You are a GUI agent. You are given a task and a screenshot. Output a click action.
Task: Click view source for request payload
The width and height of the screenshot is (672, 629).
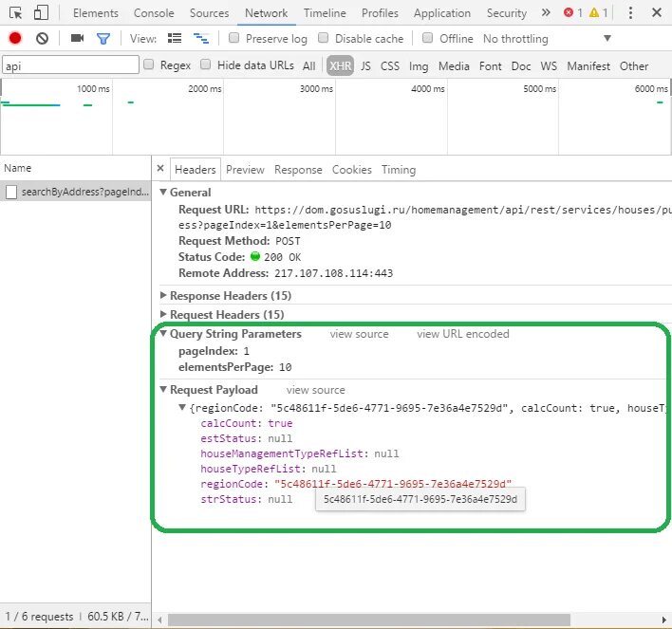pyautogui.click(x=315, y=390)
